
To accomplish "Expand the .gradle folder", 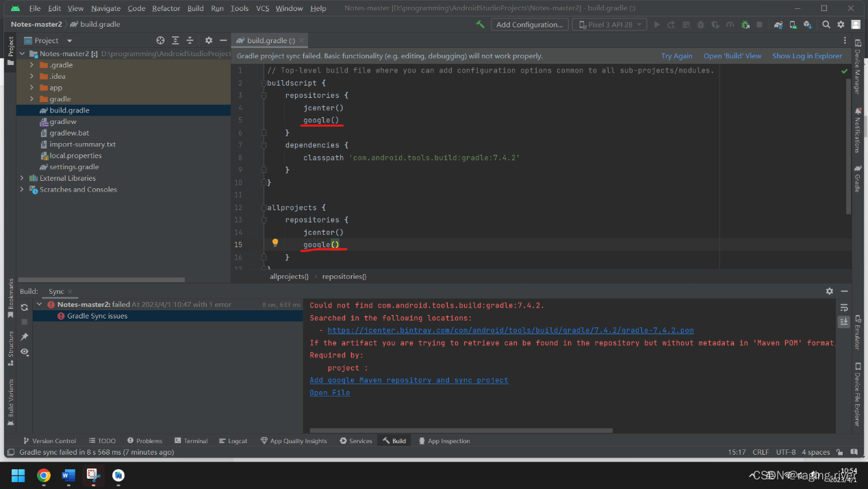I will [31, 65].
